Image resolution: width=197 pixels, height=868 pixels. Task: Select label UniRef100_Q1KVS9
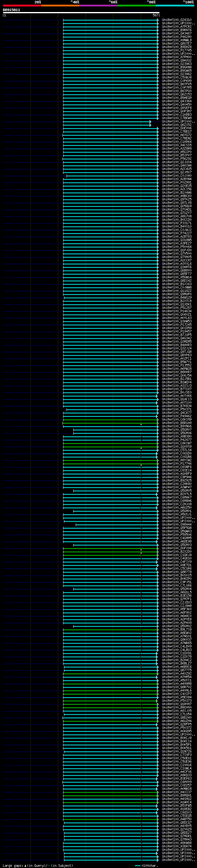(x=177, y=446)
